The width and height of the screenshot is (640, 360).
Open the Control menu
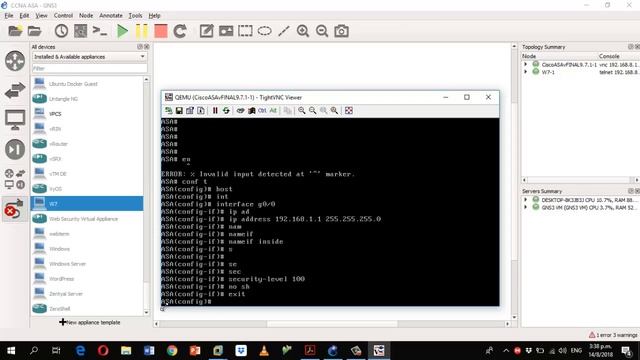(63, 16)
